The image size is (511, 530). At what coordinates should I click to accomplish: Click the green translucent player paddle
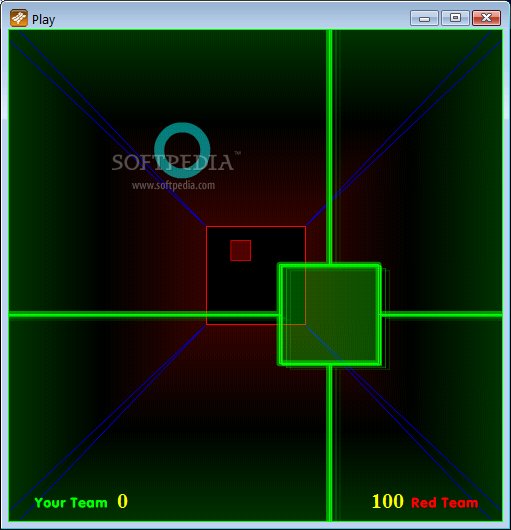pyautogui.click(x=330, y=315)
